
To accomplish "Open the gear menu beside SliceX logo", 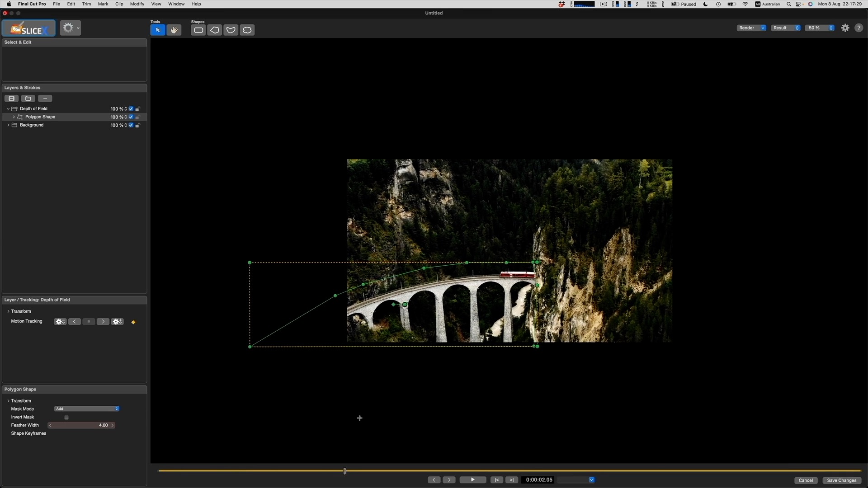I will click(x=71, y=28).
